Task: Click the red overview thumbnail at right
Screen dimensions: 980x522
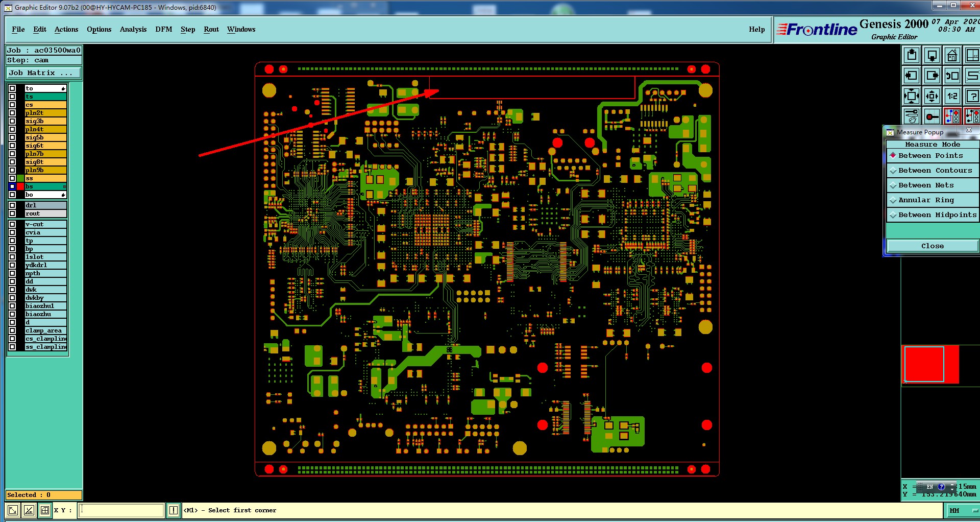Action: pos(931,364)
